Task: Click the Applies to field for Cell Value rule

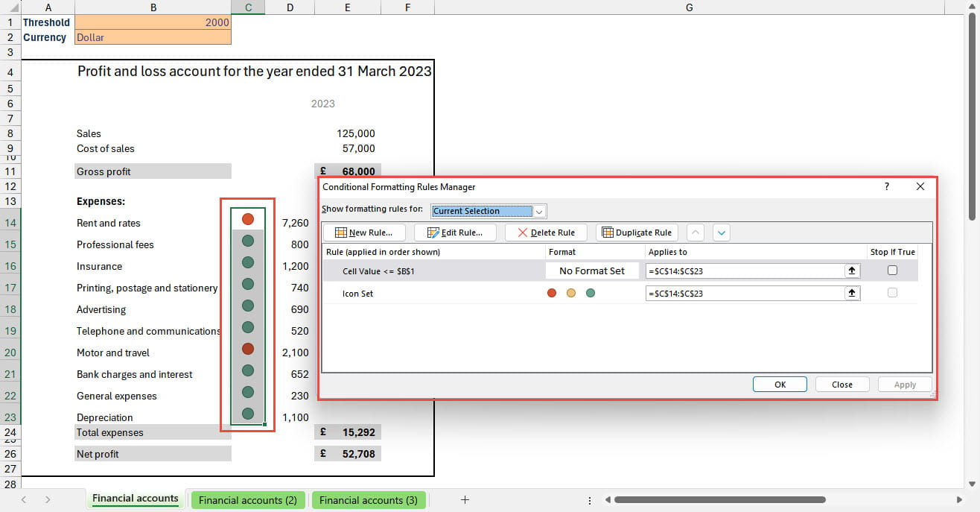Action: [745, 271]
